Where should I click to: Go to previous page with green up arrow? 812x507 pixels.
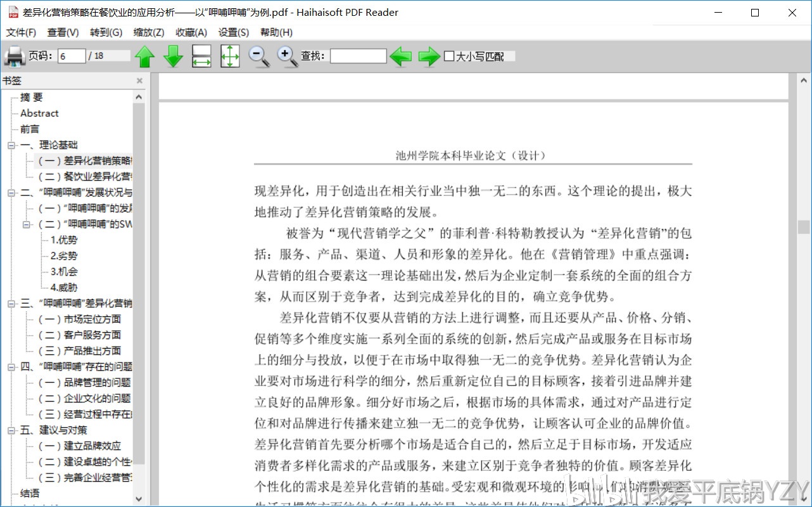coord(144,56)
